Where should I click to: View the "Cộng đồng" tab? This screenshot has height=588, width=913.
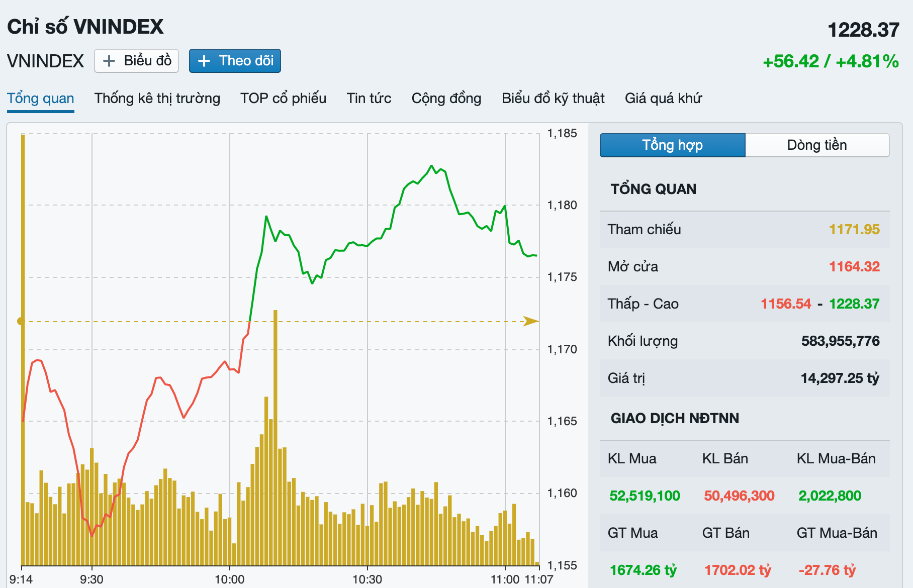click(446, 98)
